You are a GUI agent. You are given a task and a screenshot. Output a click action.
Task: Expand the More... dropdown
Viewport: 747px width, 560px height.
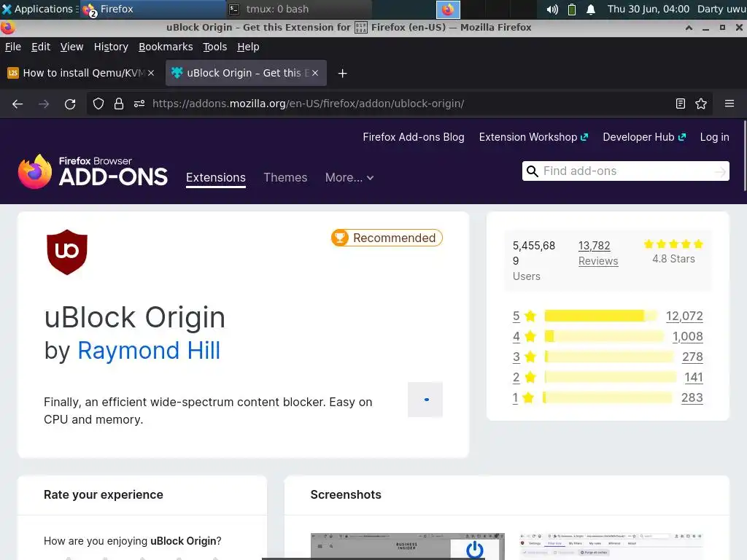tap(349, 178)
